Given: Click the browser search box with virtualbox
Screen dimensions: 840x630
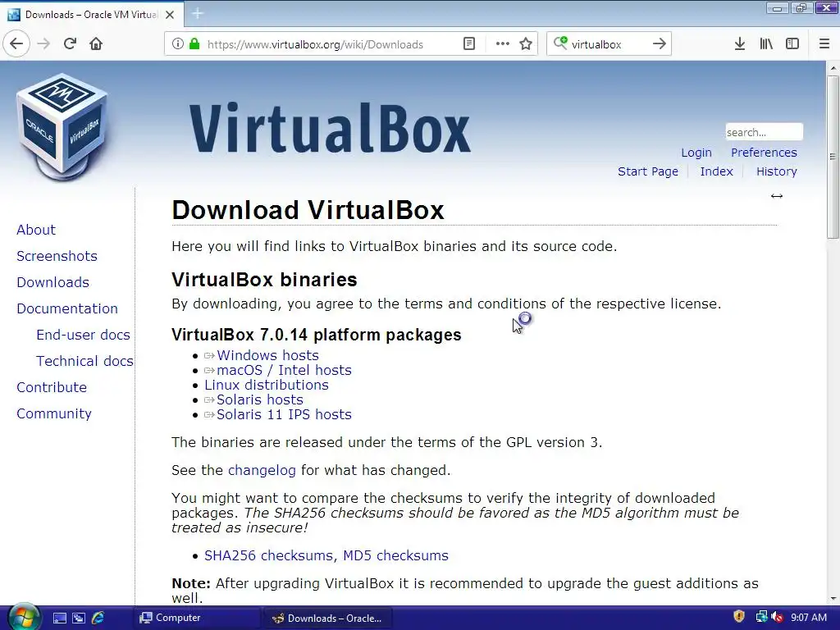Looking at the screenshot, I should [609, 44].
